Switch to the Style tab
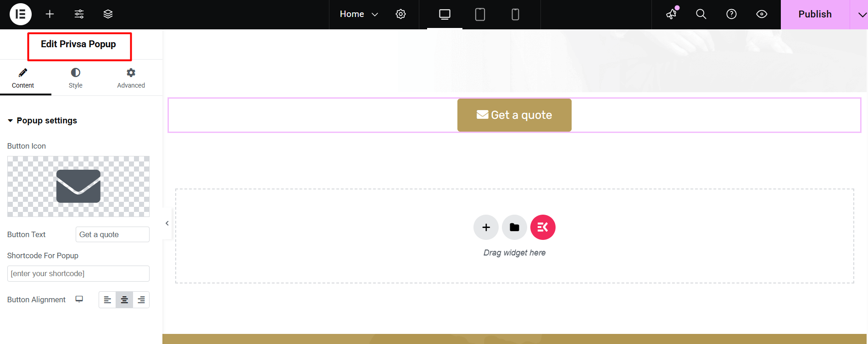 tap(76, 78)
